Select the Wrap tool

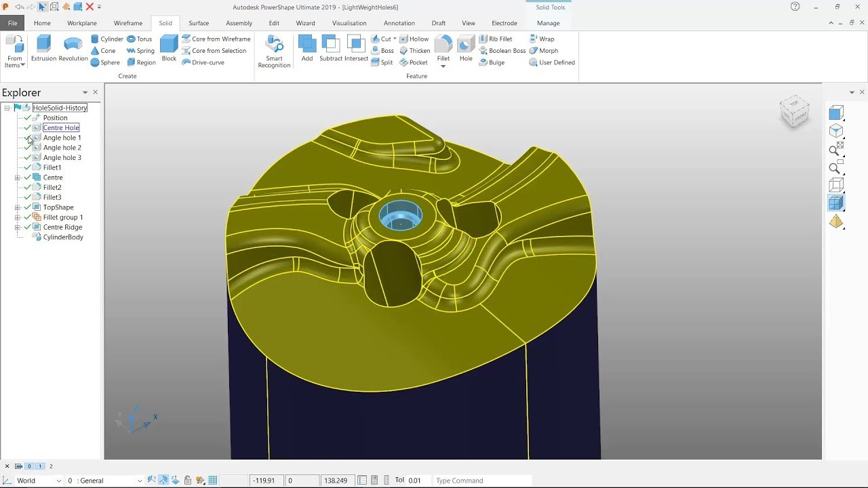click(541, 39)
